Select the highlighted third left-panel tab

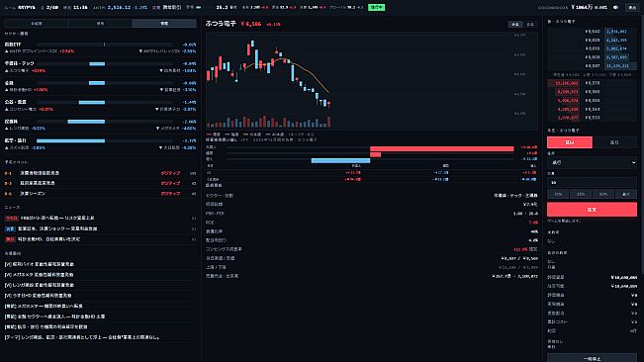pos(164,24)
